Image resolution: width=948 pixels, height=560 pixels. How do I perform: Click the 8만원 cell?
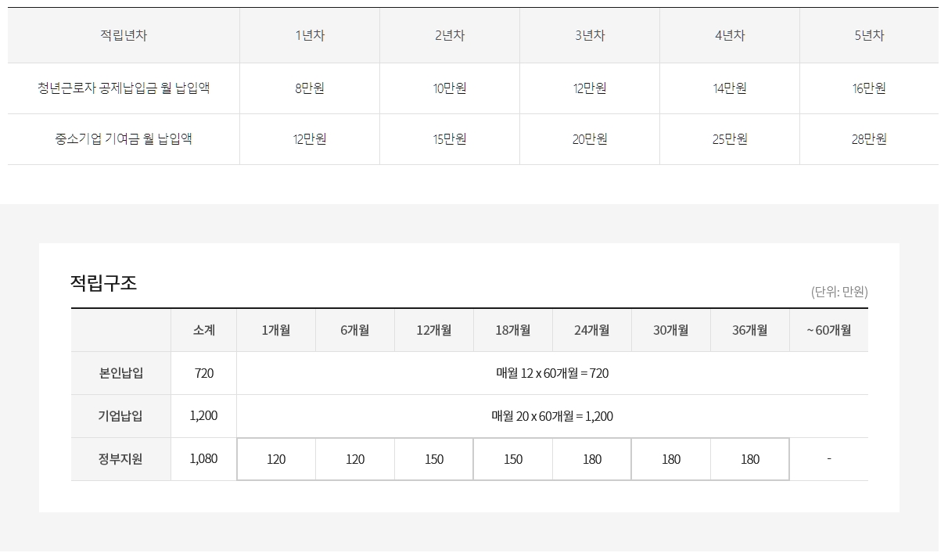tap(310, 88)
